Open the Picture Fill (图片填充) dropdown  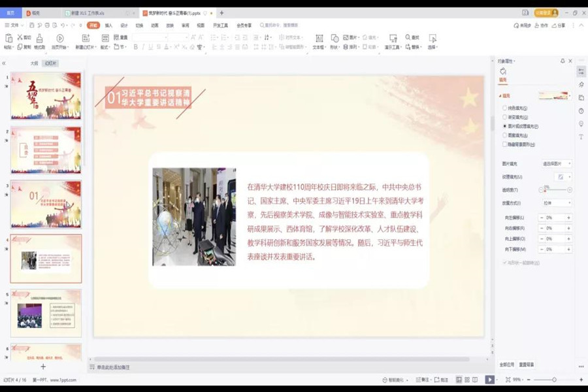point(556,163)
